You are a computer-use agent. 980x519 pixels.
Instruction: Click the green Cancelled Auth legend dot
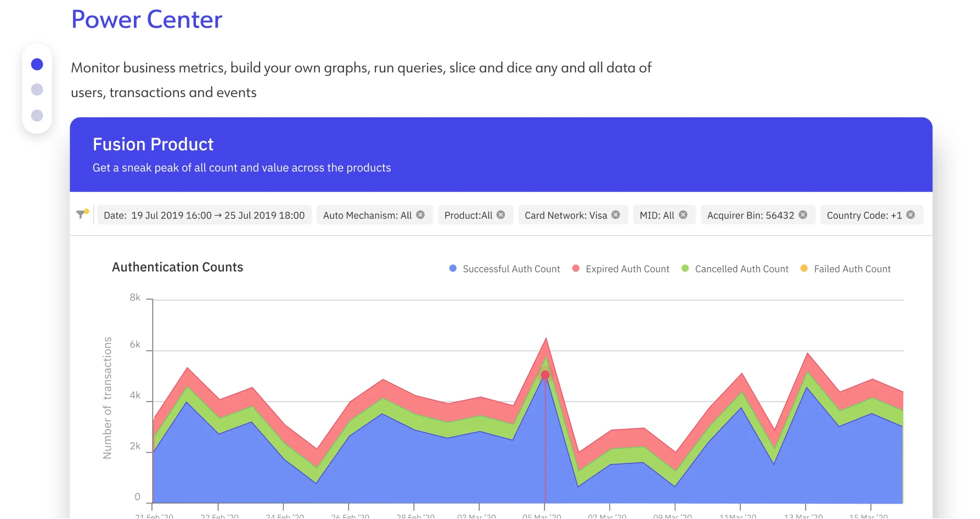685,268
